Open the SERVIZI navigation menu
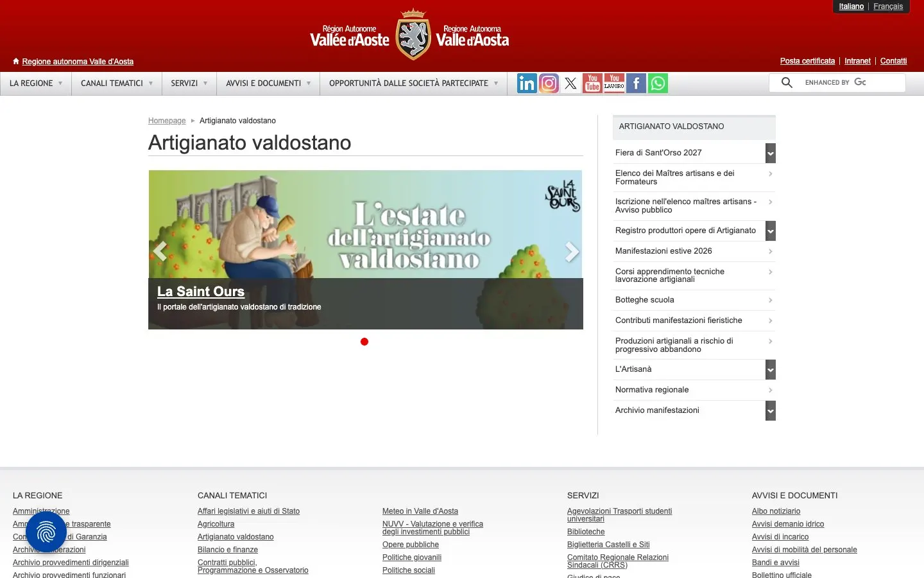 189,83
